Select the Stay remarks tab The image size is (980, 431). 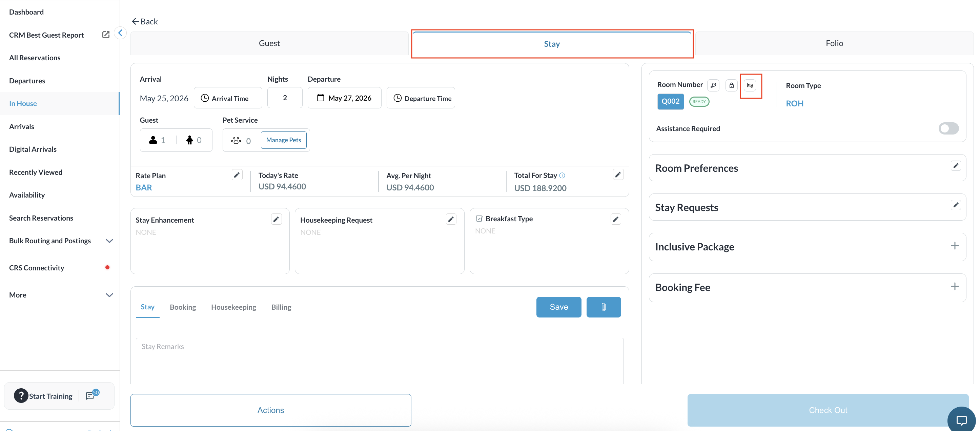pos(148,307)
